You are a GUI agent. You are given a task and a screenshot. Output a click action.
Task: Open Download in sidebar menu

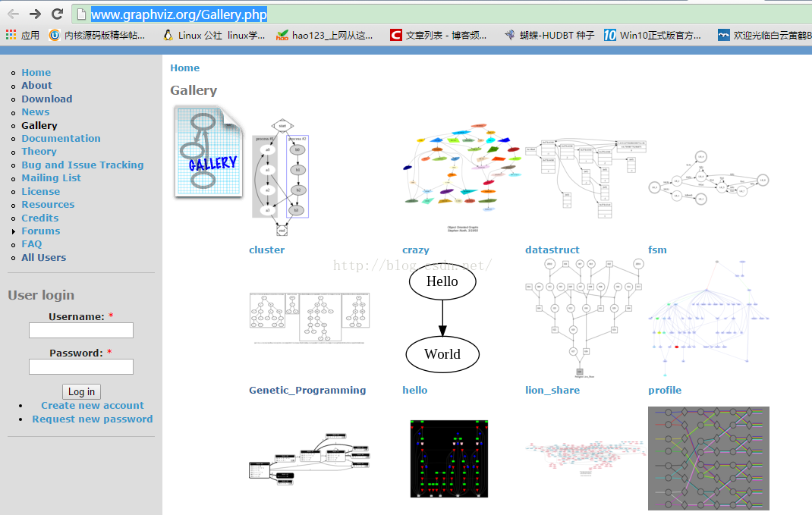tap(46, 99)
